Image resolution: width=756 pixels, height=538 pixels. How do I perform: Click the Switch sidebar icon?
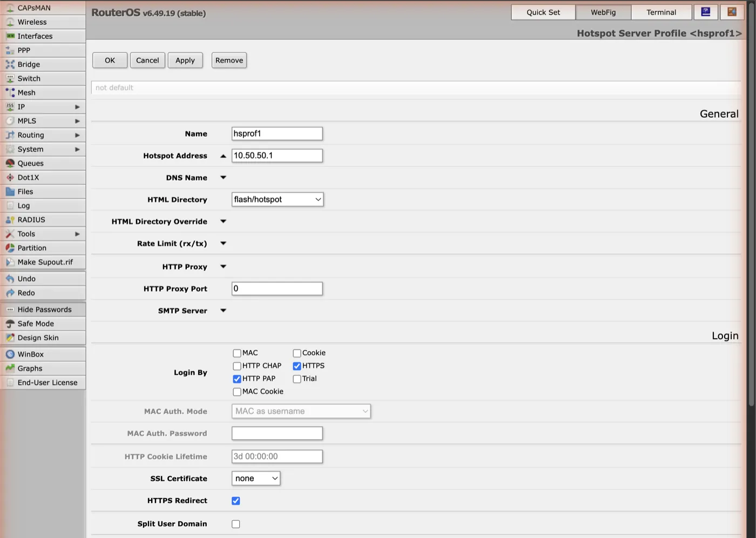[x=10, y=78]
